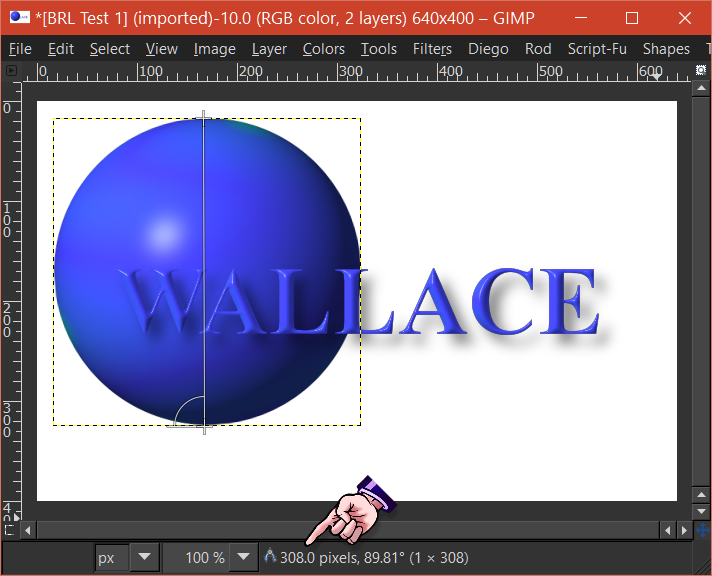
Task: Open the View menu
Action: click(x=162, y=49)
